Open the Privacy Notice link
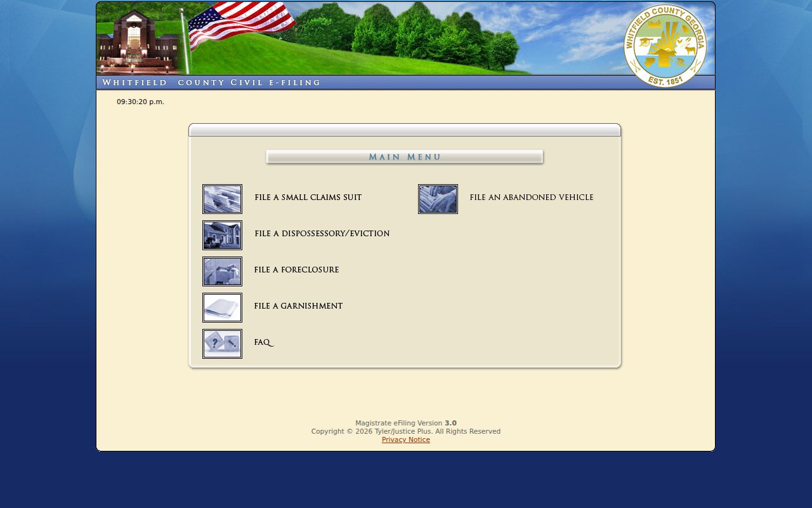Viewport: 812px width, 508px height. tap(406, 439)
